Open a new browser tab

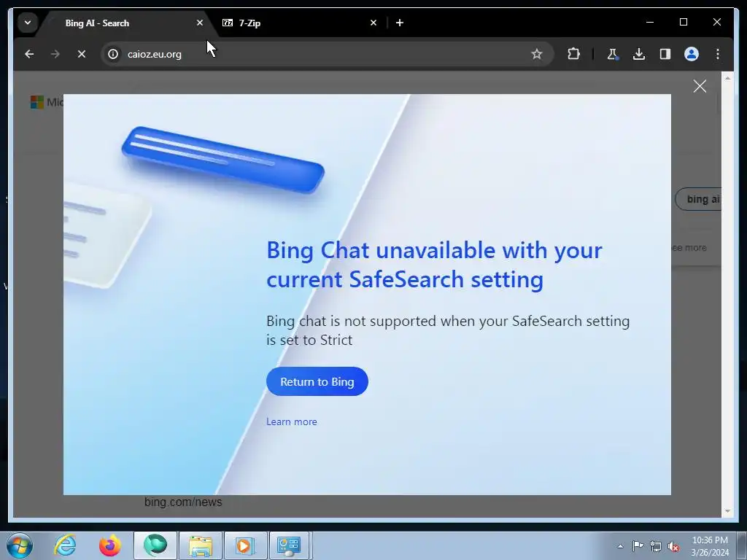coord(400,23)
